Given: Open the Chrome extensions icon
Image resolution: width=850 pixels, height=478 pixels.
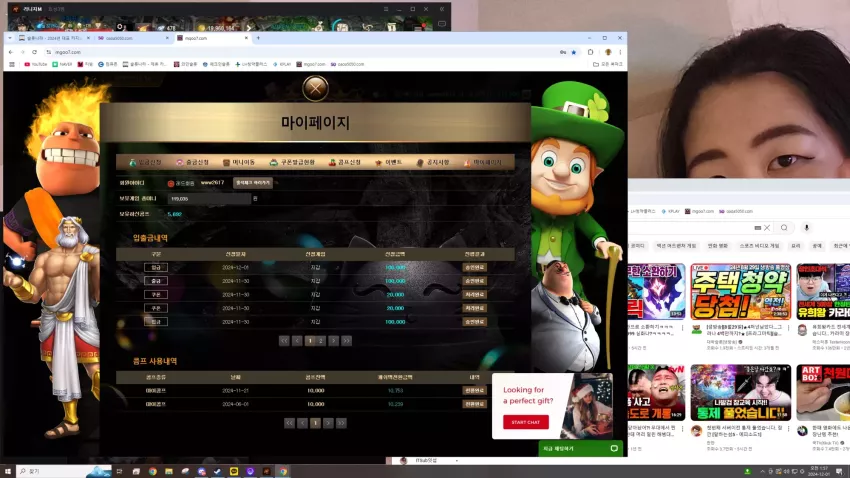Looking at the screenshot, I should coord(590,52).
